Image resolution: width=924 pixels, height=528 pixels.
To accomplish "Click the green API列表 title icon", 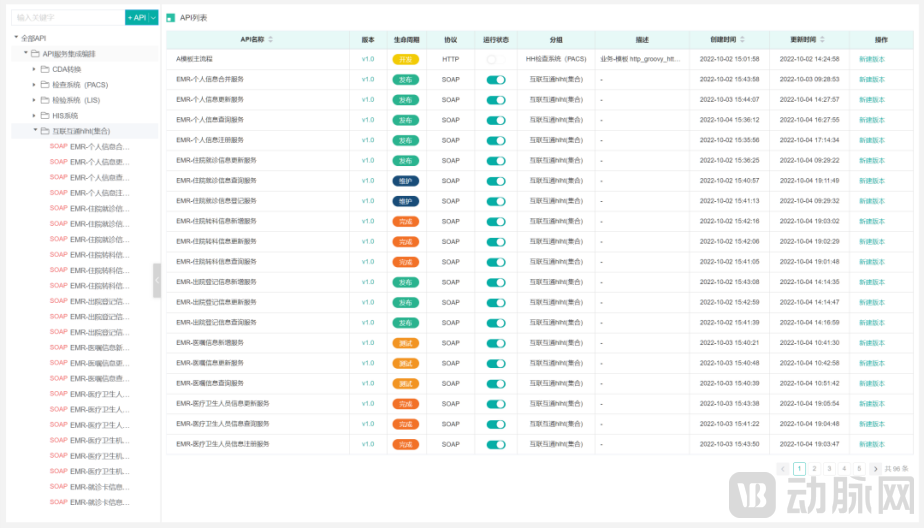I will [170, 18].
